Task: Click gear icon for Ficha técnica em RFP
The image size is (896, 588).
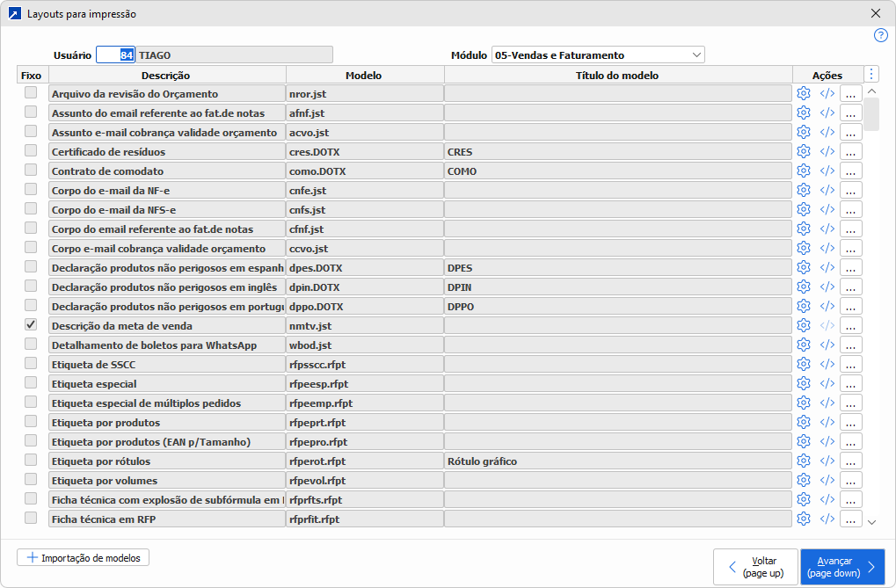Action: (x=803, y=519)
